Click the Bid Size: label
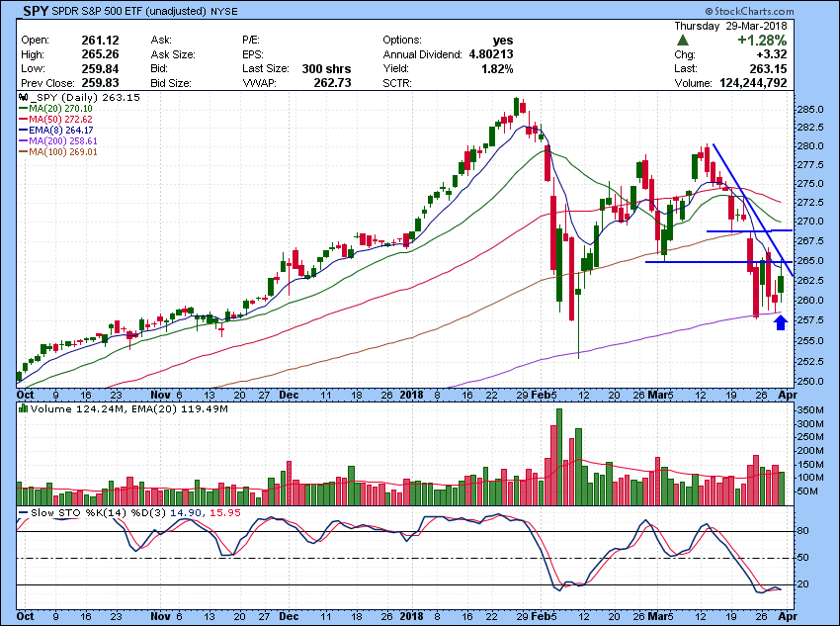840x626 pixels. (171, 83)
